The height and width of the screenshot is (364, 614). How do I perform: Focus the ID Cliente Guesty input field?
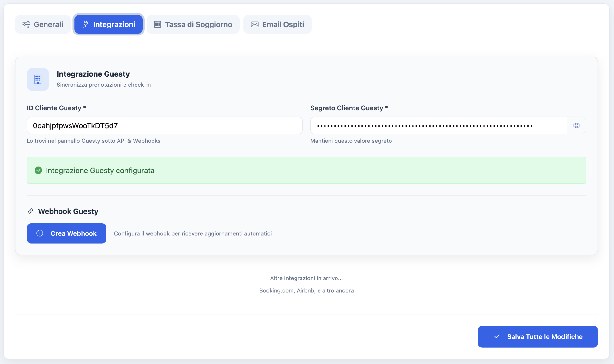(x=165, y=125)
